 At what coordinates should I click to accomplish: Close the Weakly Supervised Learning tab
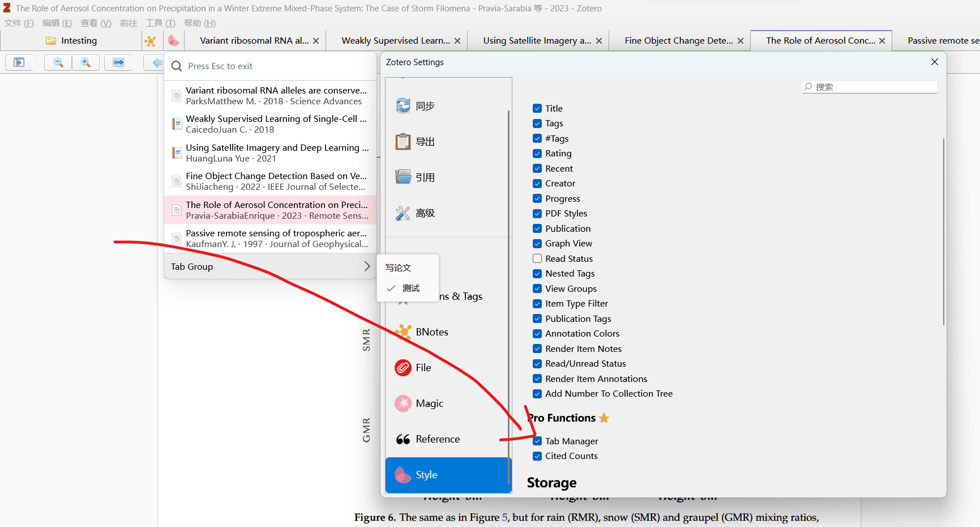pos(457,41)
